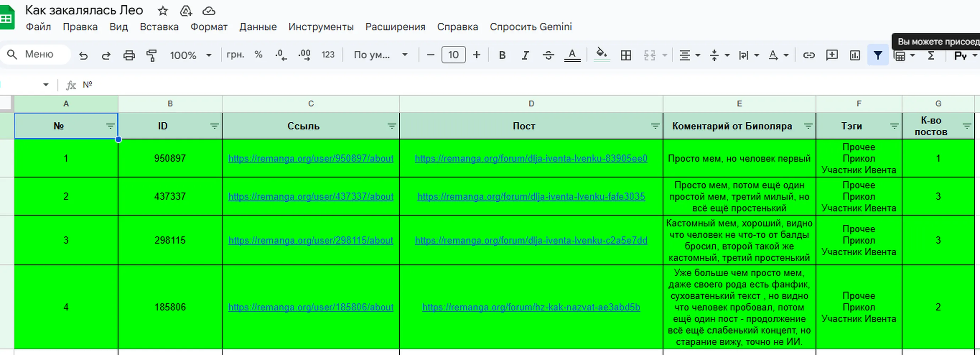
Task: Click the Redo arrow icon
Action: click(x=106, y=56)
